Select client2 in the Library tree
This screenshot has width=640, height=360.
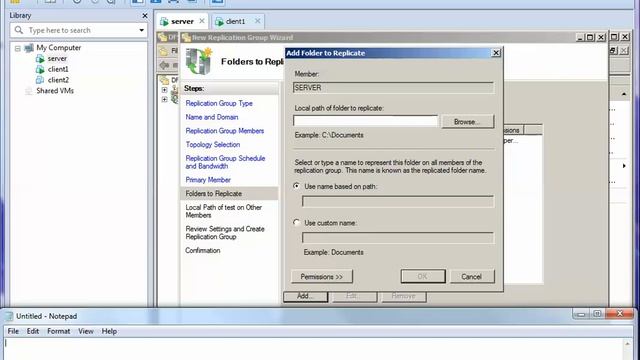point(58,80)
